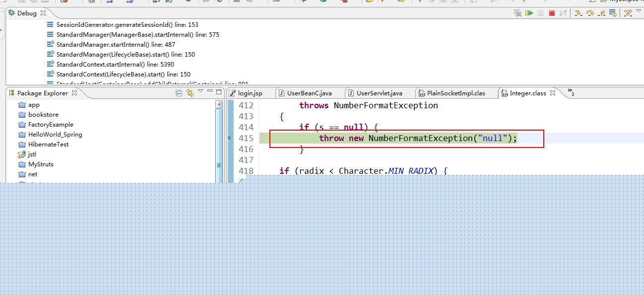Viewport: 644px width, 295px height.
Task: Select StandardContext.startInternal() line 5390 stack frame
Action: coord(115,64)
